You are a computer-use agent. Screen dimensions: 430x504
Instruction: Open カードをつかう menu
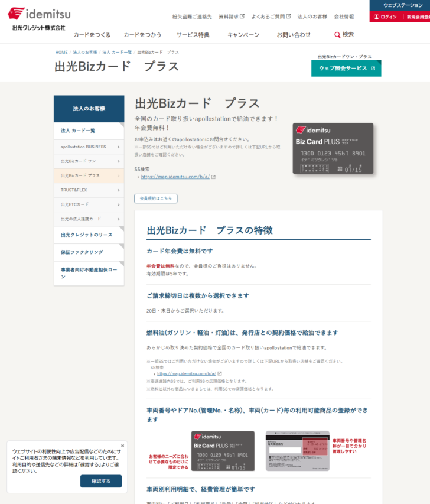142,35
